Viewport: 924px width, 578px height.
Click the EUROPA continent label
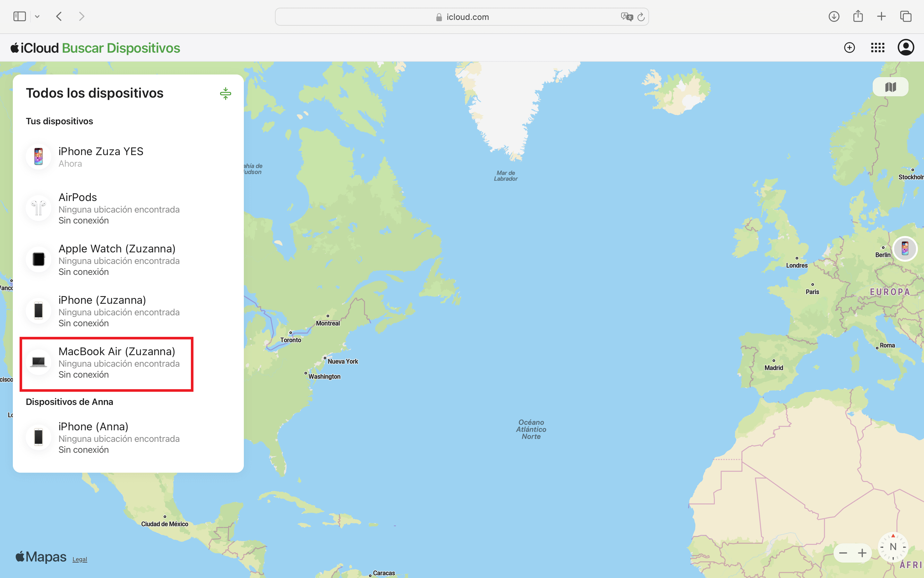(890, 292)
